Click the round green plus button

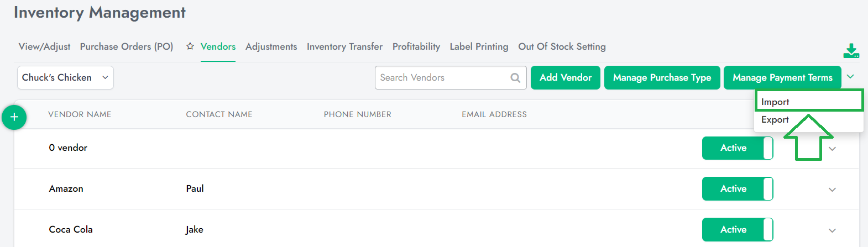click(14, 117)
